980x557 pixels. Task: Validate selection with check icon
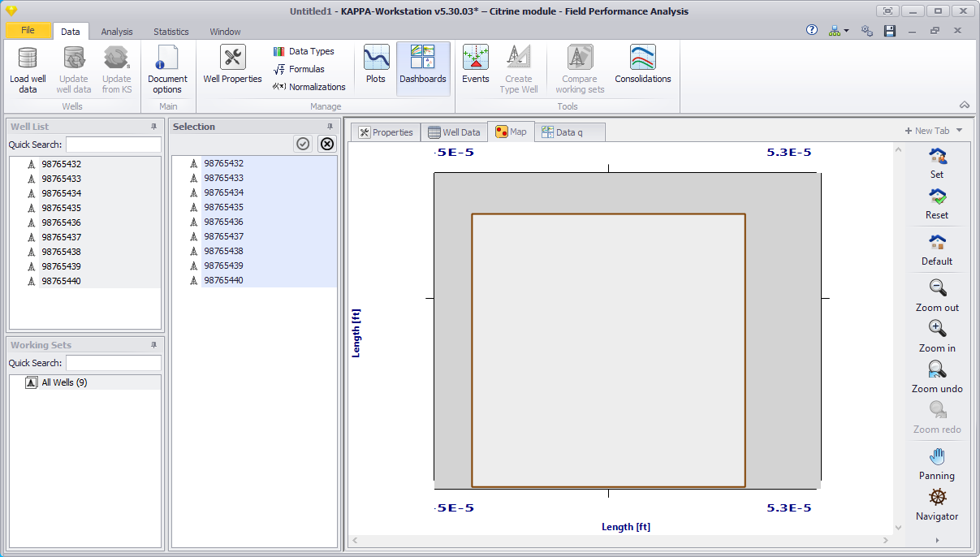pos(303,144)
